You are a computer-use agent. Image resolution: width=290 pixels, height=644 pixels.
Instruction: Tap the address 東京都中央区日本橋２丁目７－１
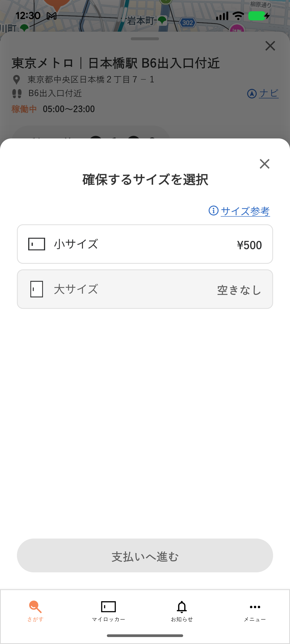[x=91, y=79]
